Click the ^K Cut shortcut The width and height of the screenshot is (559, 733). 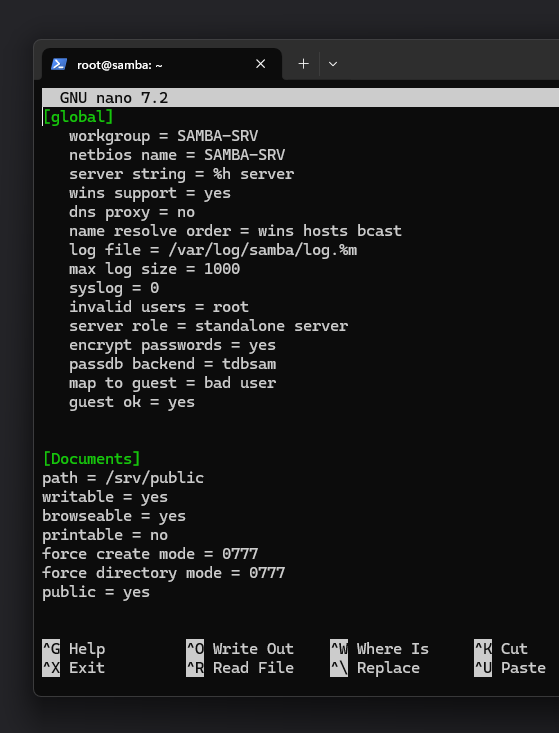pos(501,648)
